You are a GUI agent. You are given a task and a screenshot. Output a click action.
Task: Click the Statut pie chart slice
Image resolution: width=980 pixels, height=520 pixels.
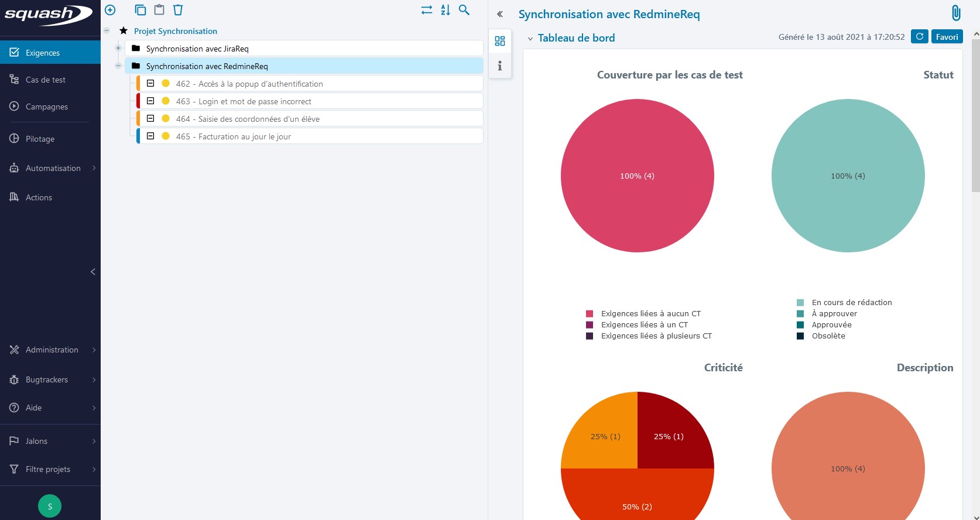[848, 176]
